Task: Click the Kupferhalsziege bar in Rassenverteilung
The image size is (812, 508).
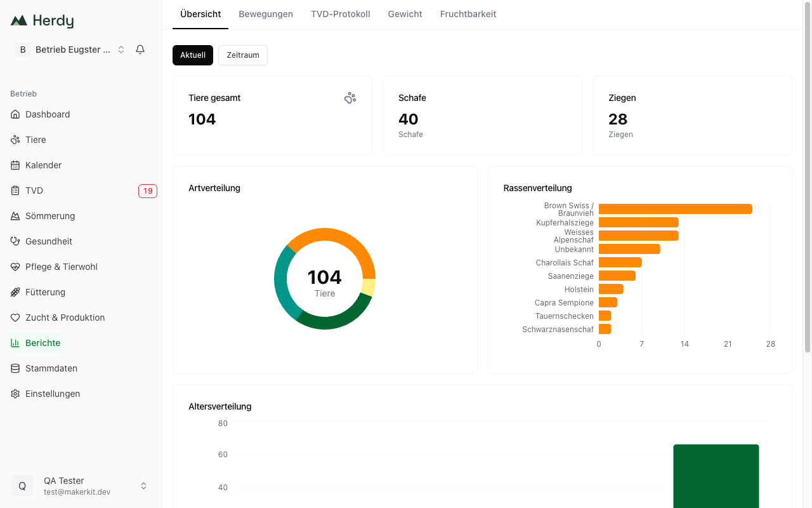Action: [639, 222]
